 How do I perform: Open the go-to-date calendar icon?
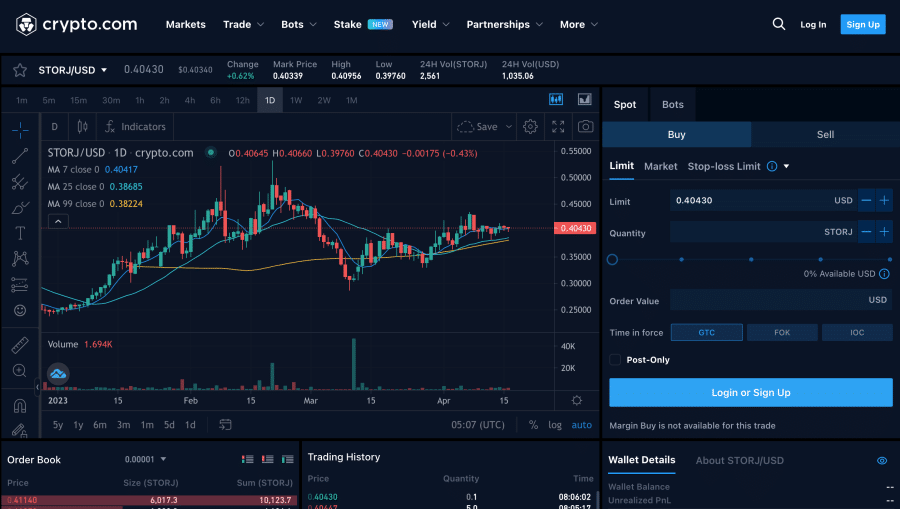coord(225,425)
